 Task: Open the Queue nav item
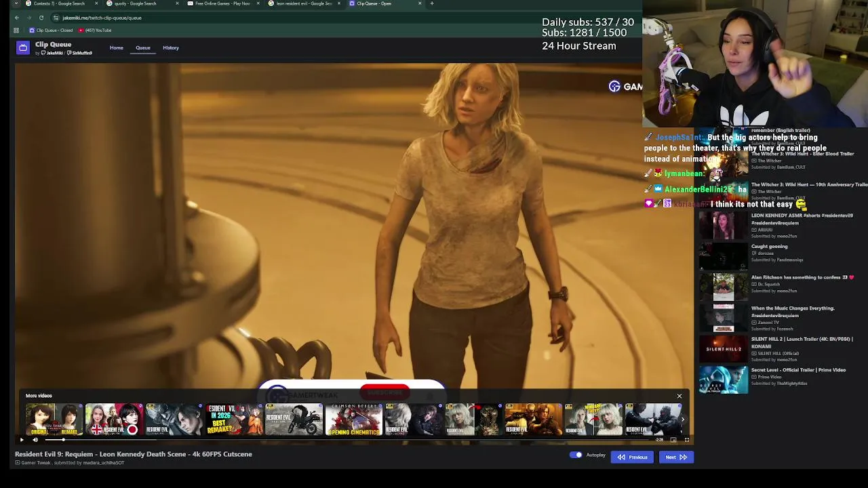pyautogui.click(x=143, y=48)
